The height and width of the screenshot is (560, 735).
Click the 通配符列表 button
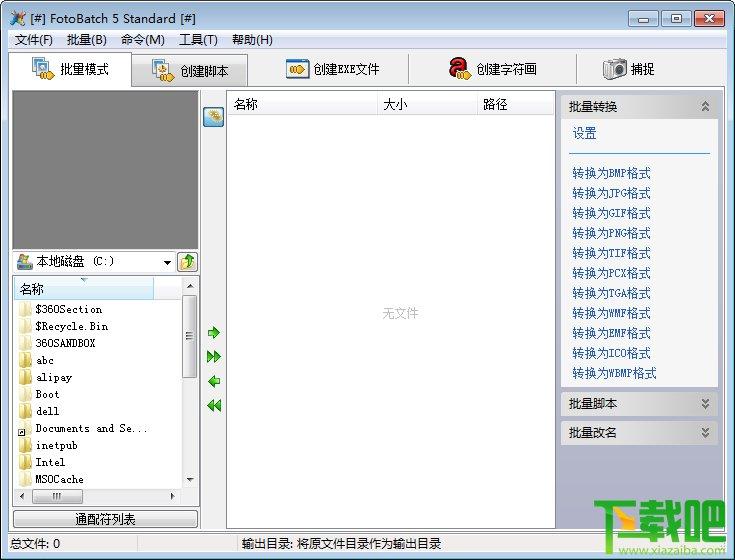pyautogui.click(x=105, y=519)
